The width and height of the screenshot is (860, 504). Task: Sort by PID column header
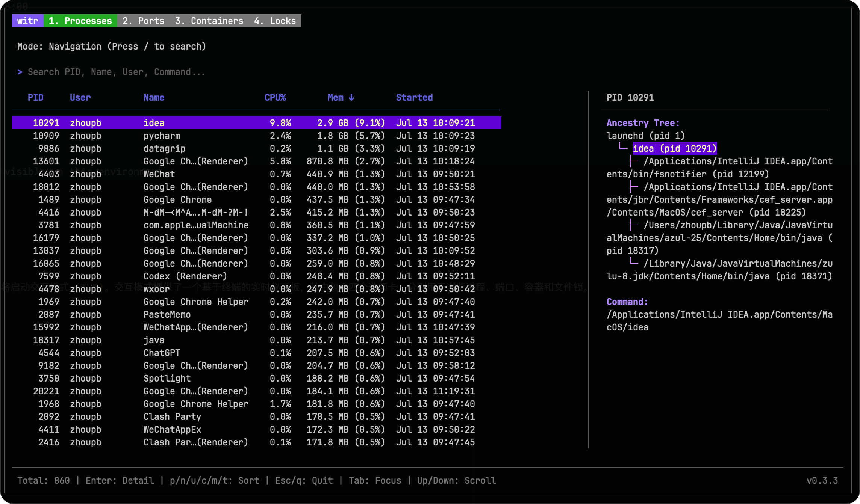pyautogui.click(x=35, y=97)
